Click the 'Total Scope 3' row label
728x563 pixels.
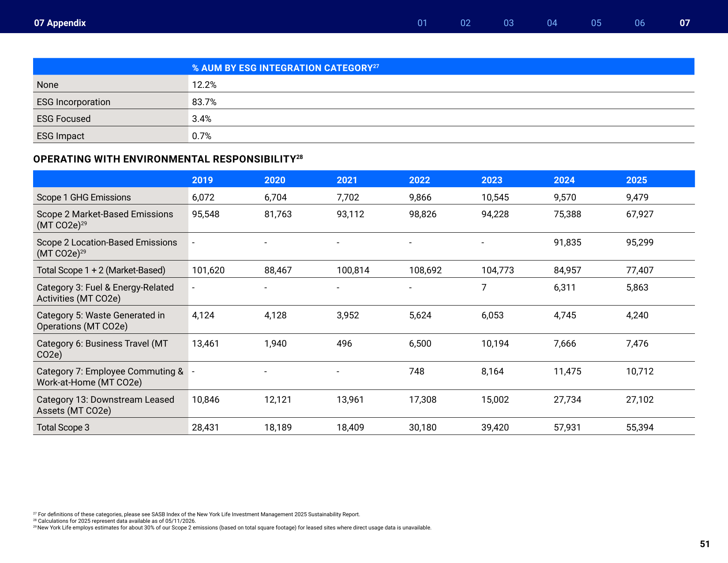[x=63, y=427]
